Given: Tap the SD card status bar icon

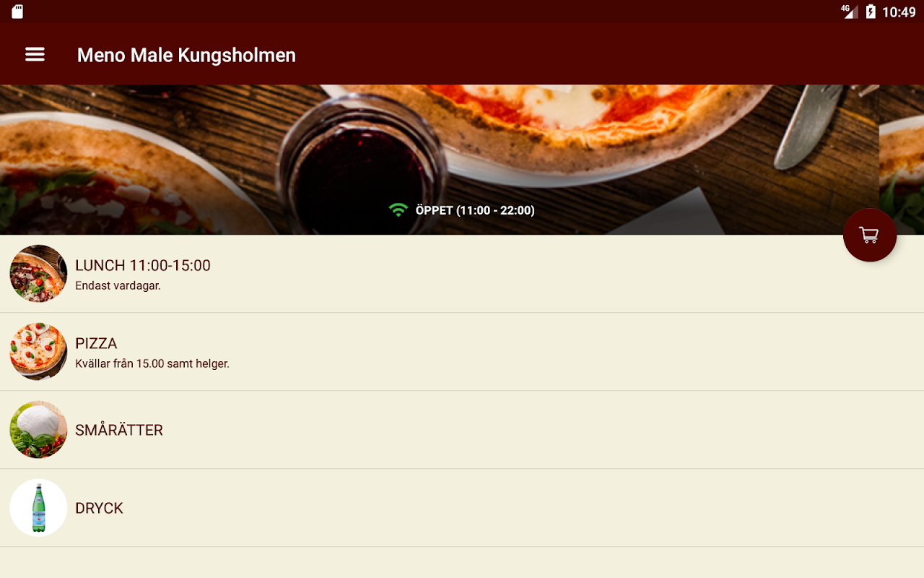Looking at the screenshot, I should click(18, 12).
